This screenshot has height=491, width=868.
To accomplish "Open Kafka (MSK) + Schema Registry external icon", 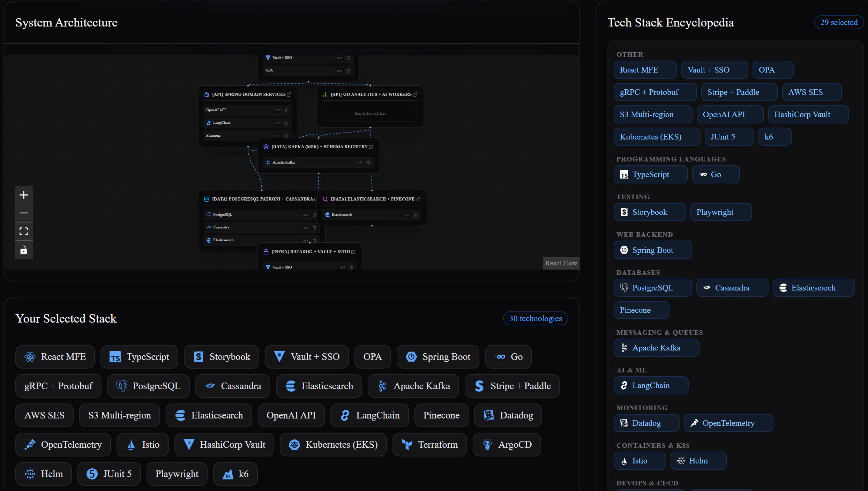I will click(x=371, y=147).
